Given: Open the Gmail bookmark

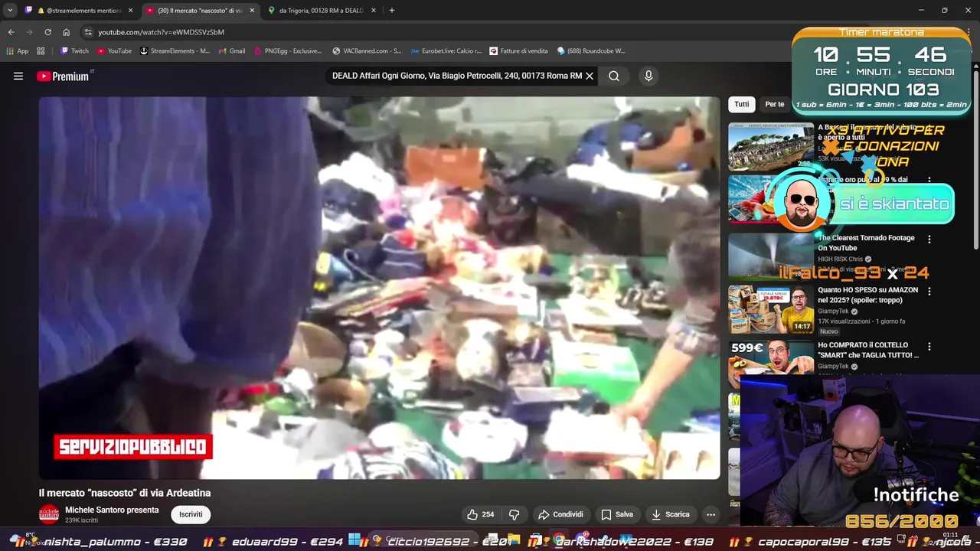Looking at the screenshot, I should 231,51.
